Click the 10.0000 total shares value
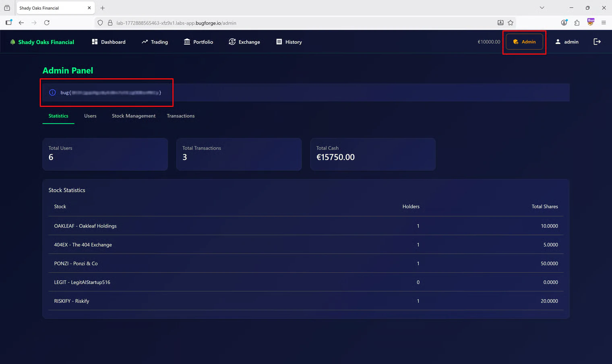This screenshot has height=364, width=612. [x=549, y=226]
